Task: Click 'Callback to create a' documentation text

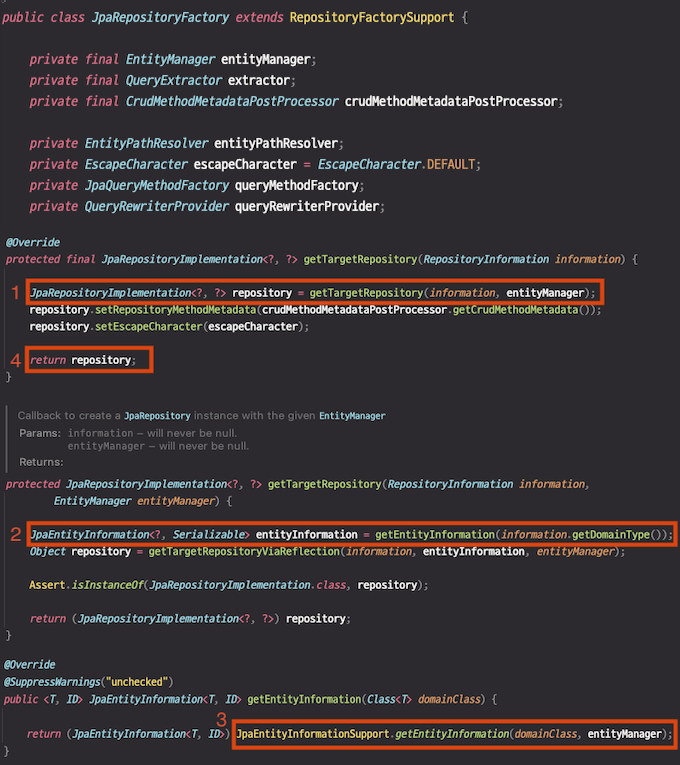Action: click(69, 416)
